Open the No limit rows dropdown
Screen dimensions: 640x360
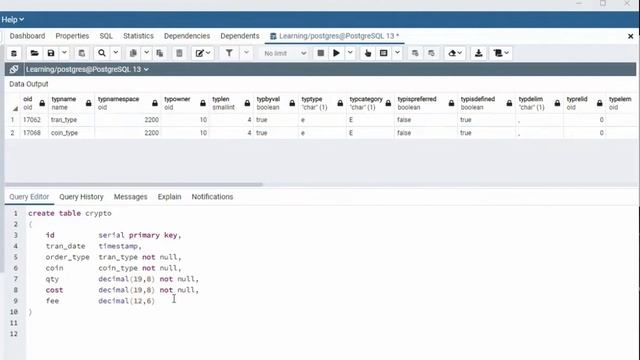(284, 53)
